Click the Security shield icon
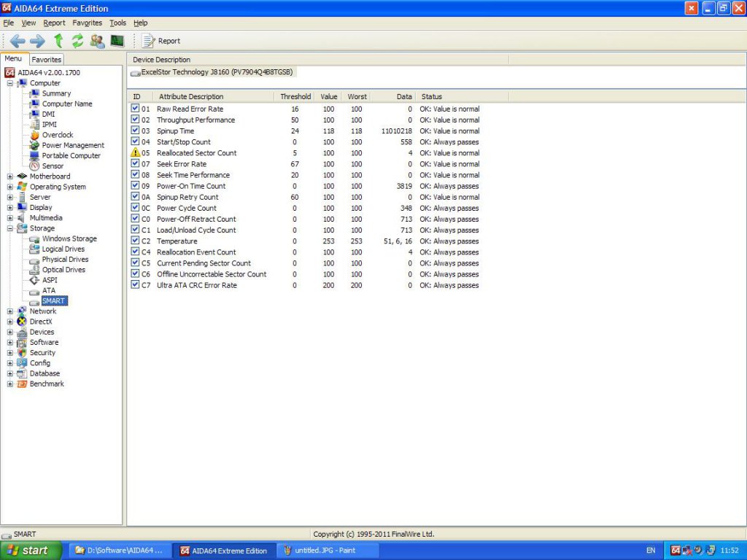 22,353
